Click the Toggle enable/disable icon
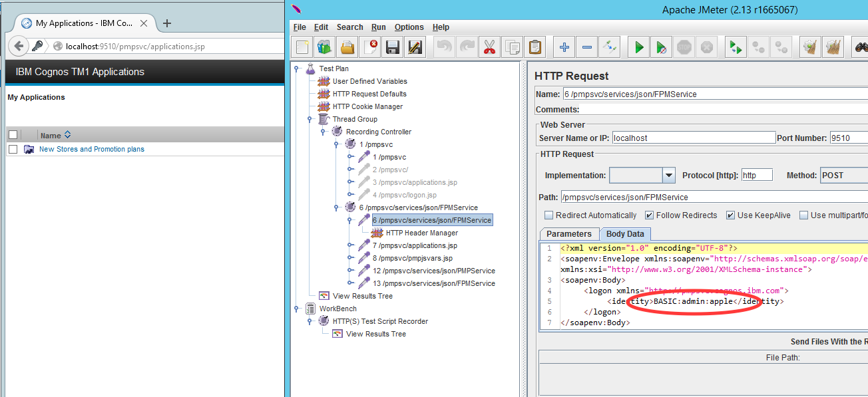The image size is (868, 397). pos(610,47)
